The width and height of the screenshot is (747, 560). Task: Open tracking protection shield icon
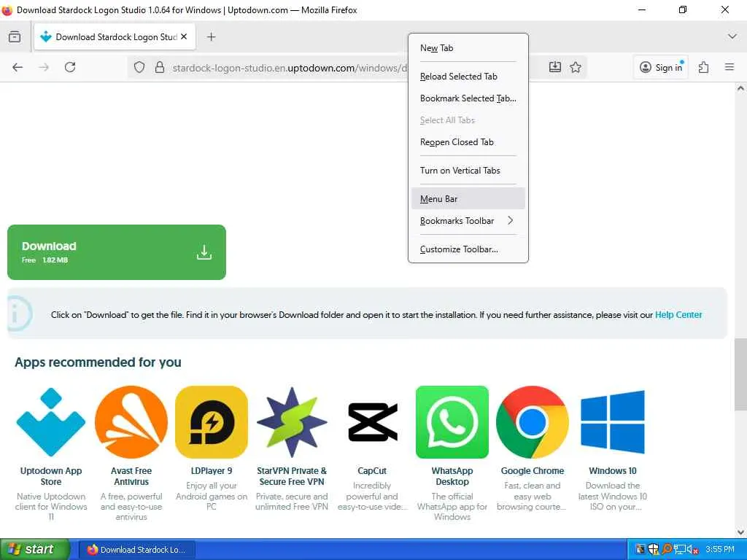coord(139,68)
